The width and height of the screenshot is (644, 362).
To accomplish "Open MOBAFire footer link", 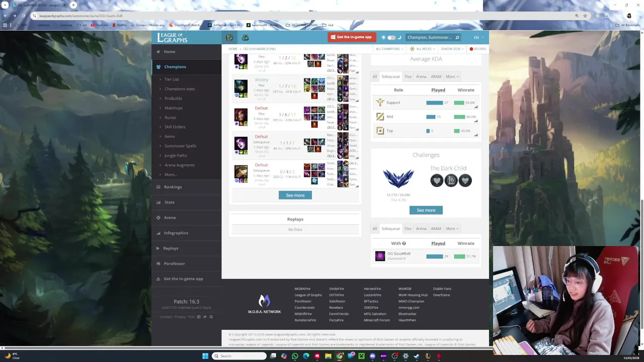I will pos(302,289).
